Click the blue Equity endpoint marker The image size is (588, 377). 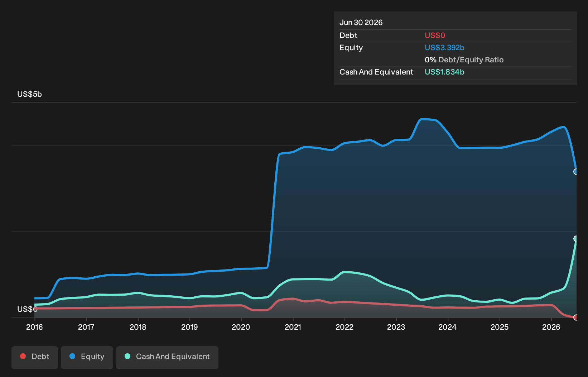576,172
